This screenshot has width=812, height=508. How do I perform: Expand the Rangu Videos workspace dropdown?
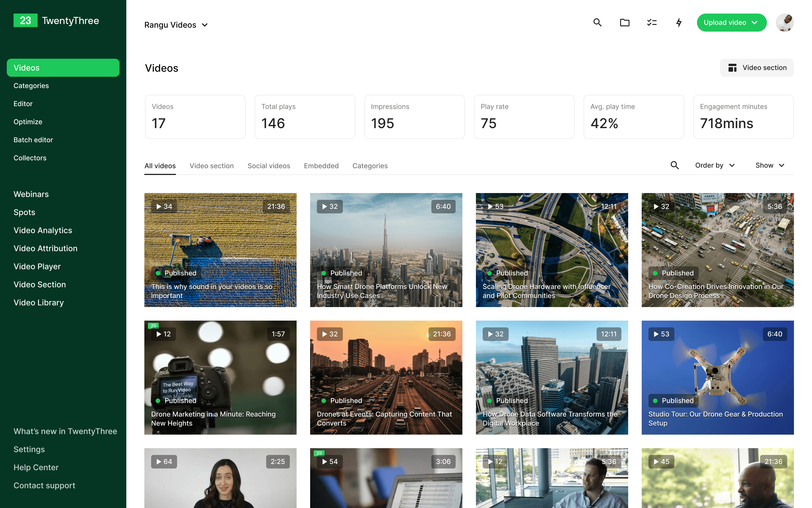pos(176,25)
